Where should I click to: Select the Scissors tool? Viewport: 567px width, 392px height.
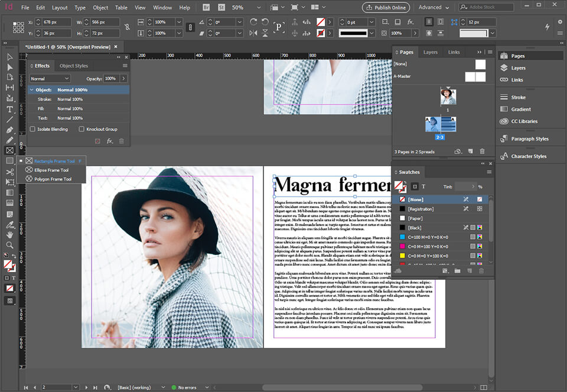(x=9, y=171)
